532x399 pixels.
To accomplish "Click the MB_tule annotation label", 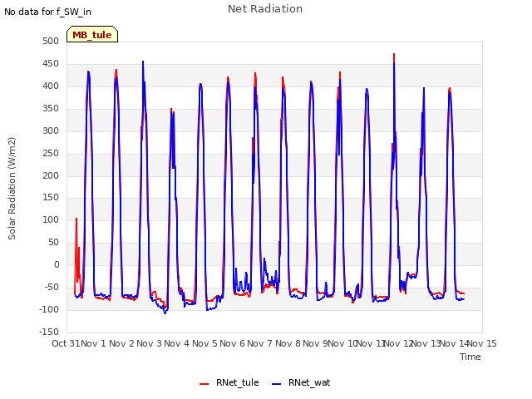I will [x=92, y=34].
